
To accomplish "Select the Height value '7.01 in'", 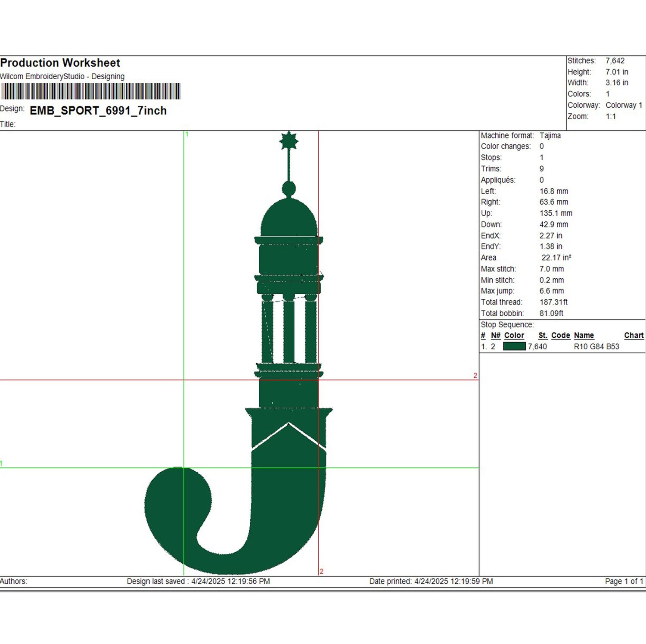I will click(617, 72).
